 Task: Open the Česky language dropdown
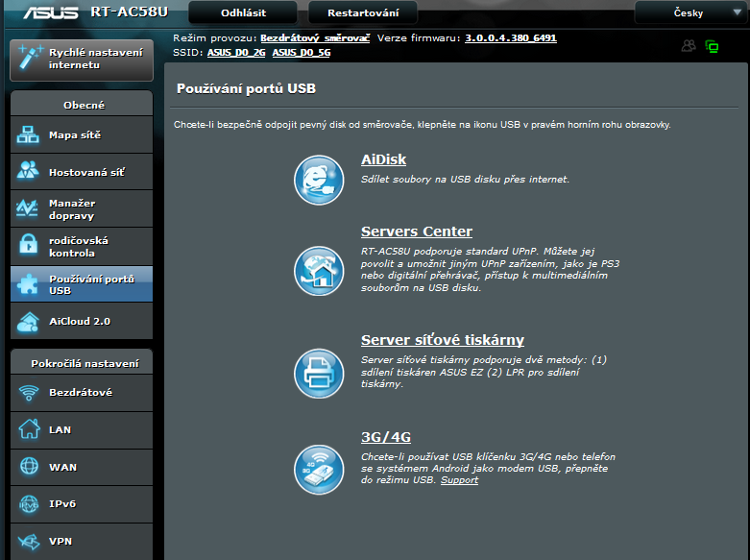[692, 13]
